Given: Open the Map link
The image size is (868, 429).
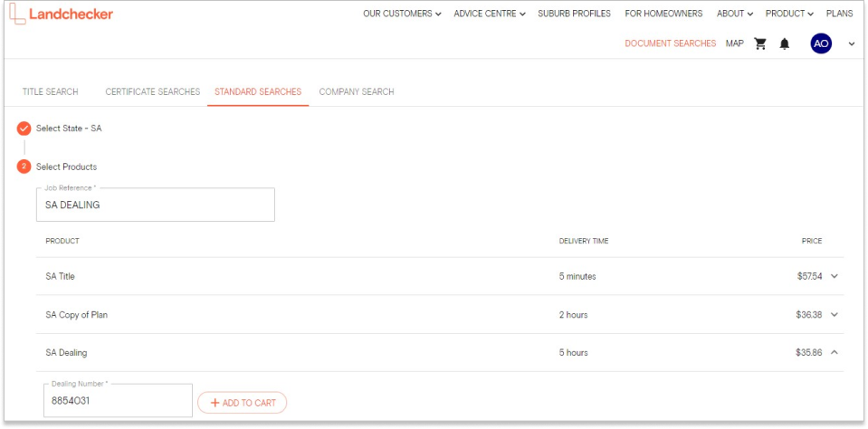Looking at the screenshot, I should pyautogui.click(x=735, y=43).
